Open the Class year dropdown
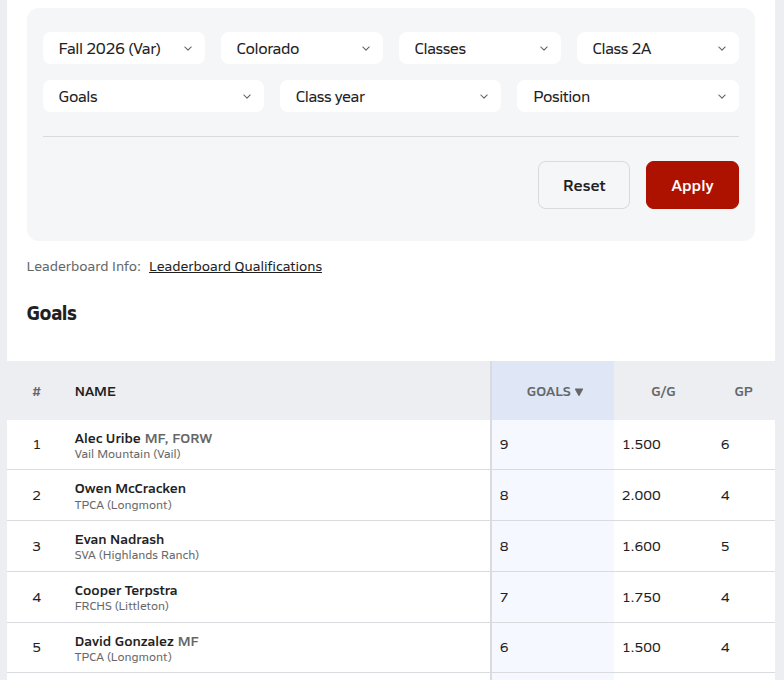784x680 pixels. pos(390,96)
